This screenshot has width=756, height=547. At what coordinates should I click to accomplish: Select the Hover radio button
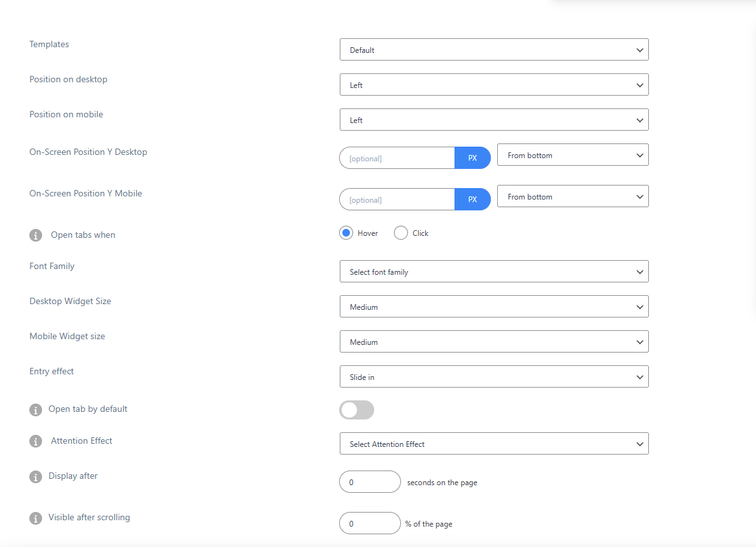(x=346, y=233)
